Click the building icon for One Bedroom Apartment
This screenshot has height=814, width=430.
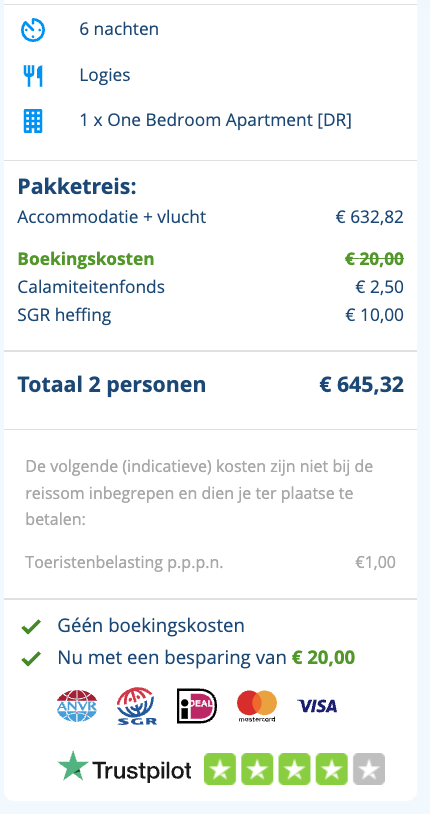pyautogui.click(x=33, y=120)
